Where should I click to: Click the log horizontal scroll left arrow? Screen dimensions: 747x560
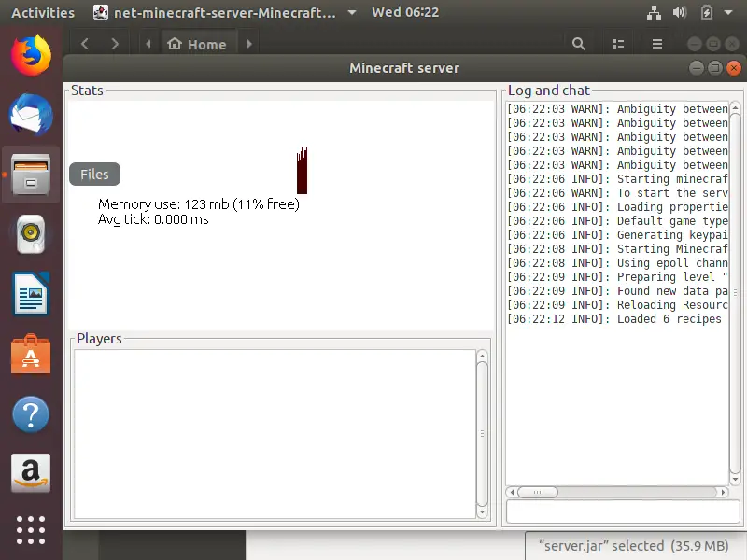[x=512, y=492]
